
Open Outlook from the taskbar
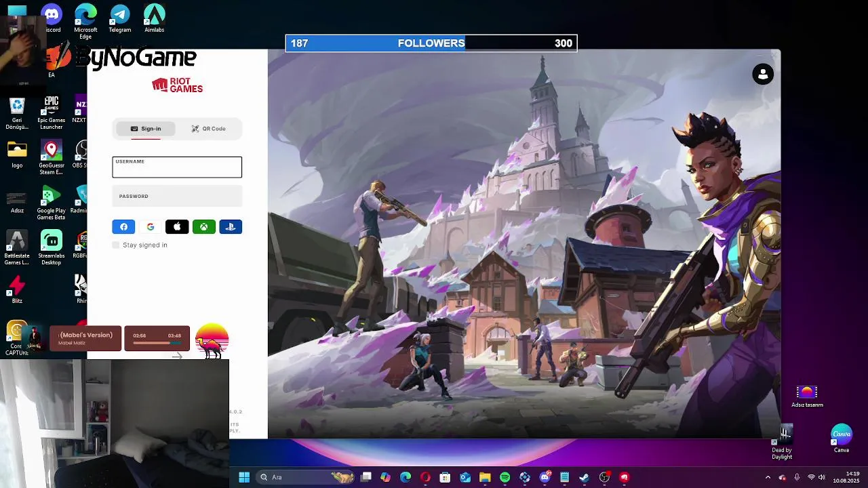465,477
